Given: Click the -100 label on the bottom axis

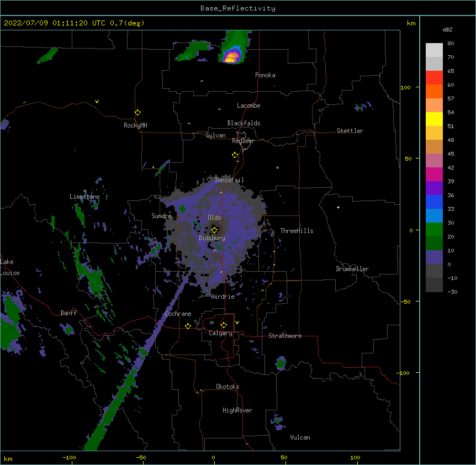Looking at the screenshot, I should point(69,457).
